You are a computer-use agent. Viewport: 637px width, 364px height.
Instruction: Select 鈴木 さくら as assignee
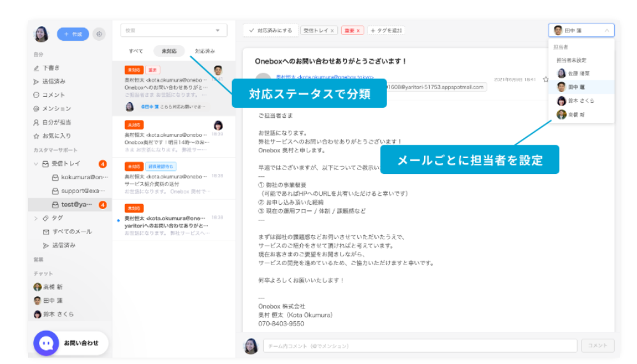(581, 101)
